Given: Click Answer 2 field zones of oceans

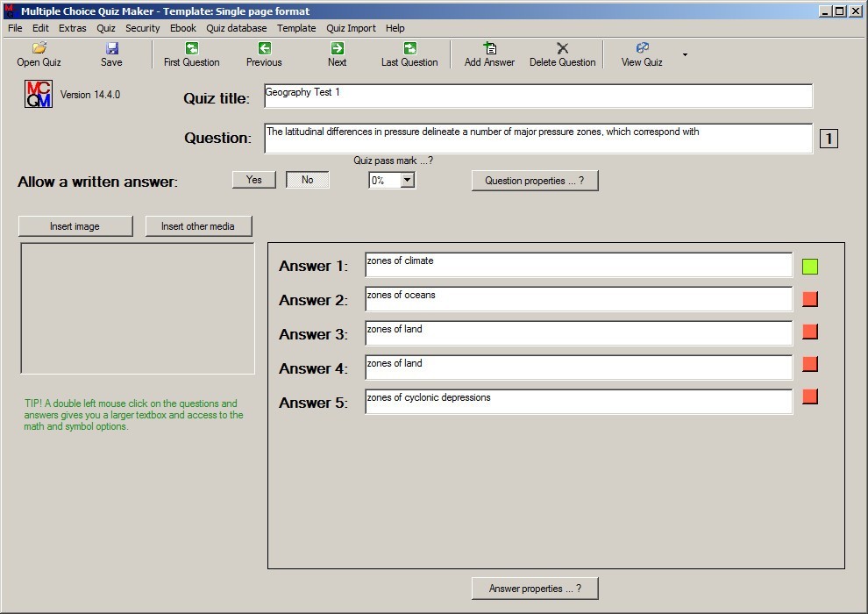Looking at the screenshot, I should coord(579,299).
